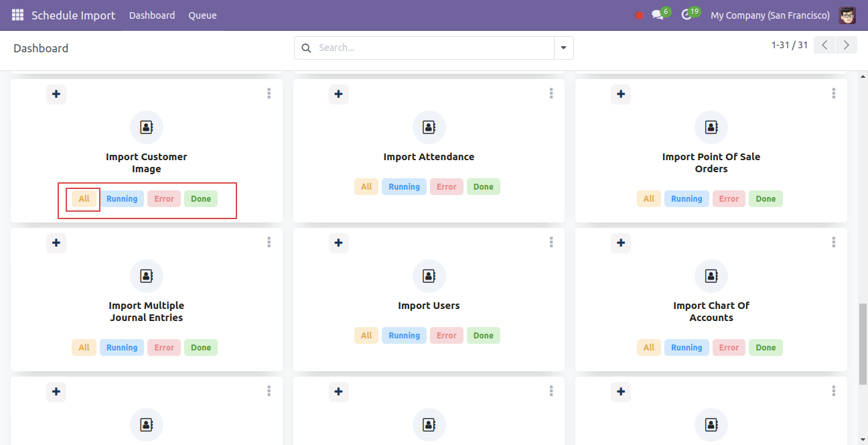Image resolution: width=868 pixels, height=445 pixels.
Task: Click plus icon on Import Chart Of Accounts card
Action: pyautogui.click(x=621, y=243)
